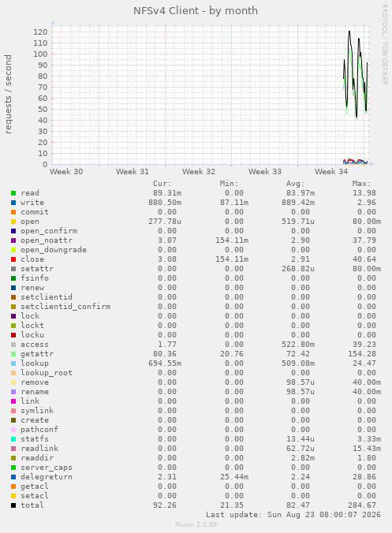Click the Week 32 axis label
The image size is (392, 533).
[x=199, y=172]
